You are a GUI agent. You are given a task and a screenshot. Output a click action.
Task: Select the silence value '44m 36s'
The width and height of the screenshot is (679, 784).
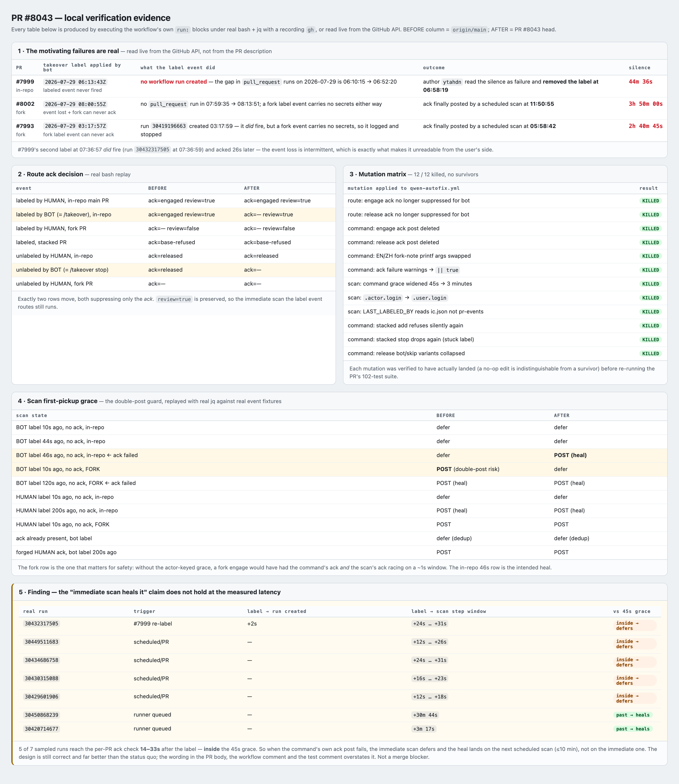(x=640, y=81)
